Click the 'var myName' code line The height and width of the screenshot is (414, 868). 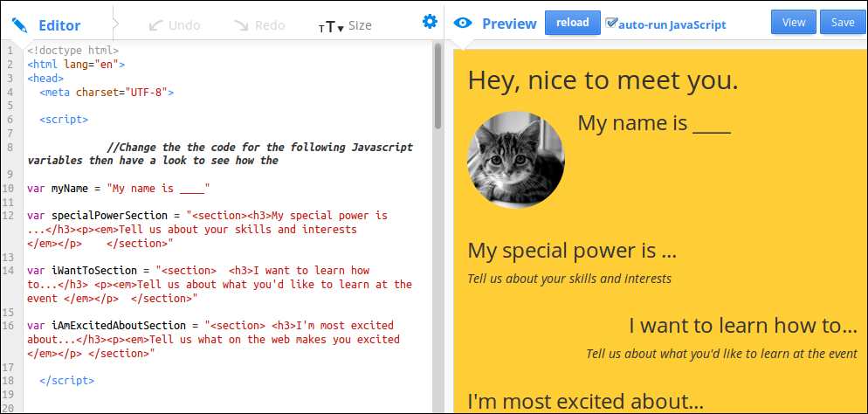click(x=119, y=188)
